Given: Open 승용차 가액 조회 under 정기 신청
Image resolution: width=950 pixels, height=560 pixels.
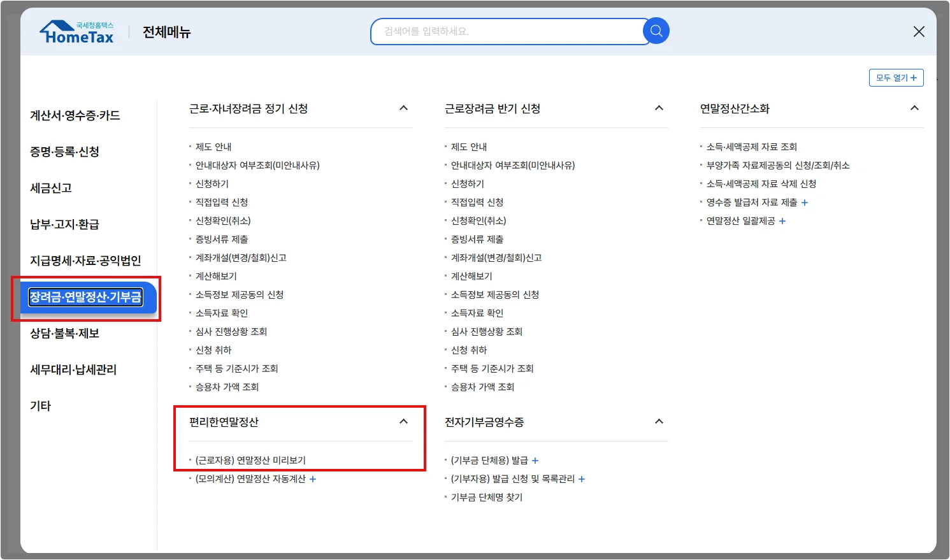Looking at the screenshot, I should [x=227, y=387].
